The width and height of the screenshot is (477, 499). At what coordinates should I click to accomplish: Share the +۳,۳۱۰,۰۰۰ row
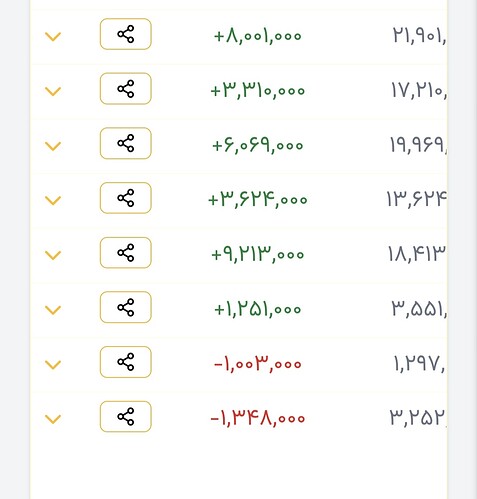[x=126, y=89]
